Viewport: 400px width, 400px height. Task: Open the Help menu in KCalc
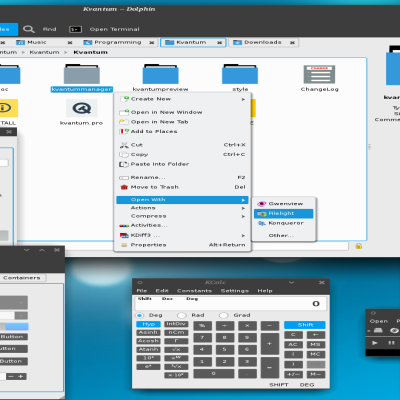click(x=265, y=291)
